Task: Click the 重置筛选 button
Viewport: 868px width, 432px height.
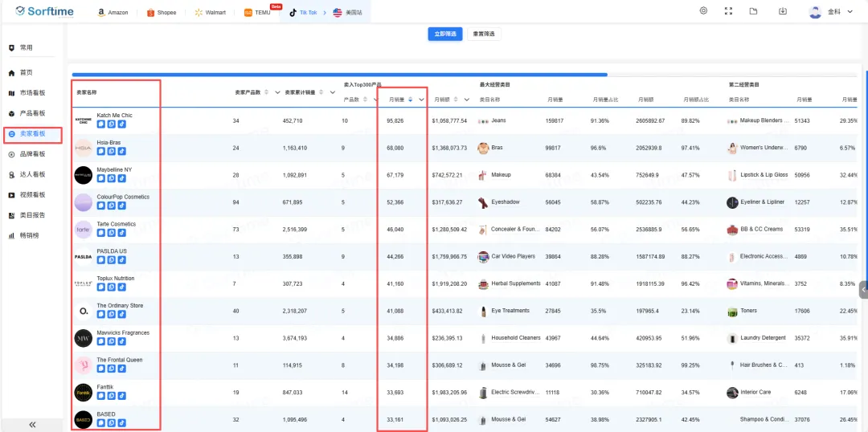Action: [x=484, y=34]
